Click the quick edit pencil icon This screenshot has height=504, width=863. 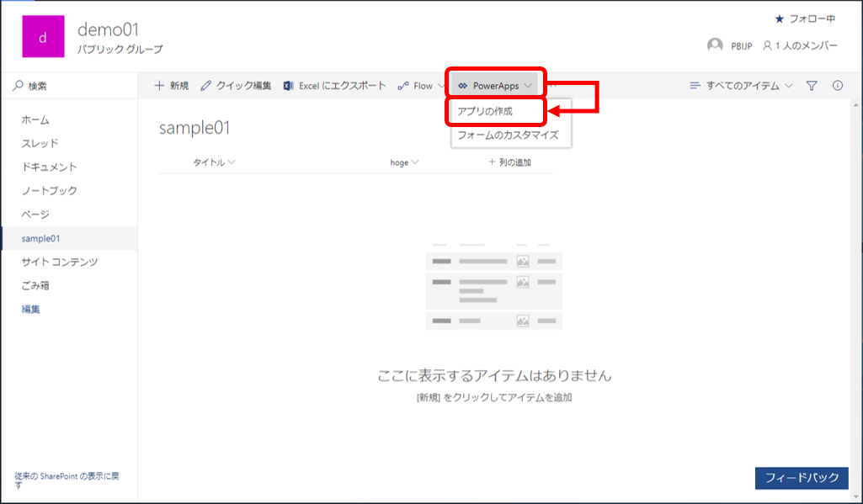click(x=205, y=84)
